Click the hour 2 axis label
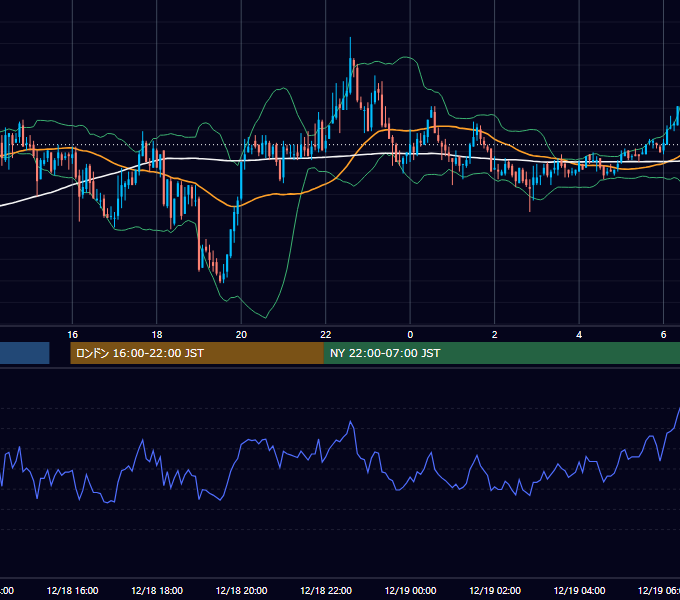680x600 pixels. pos(495,335)
